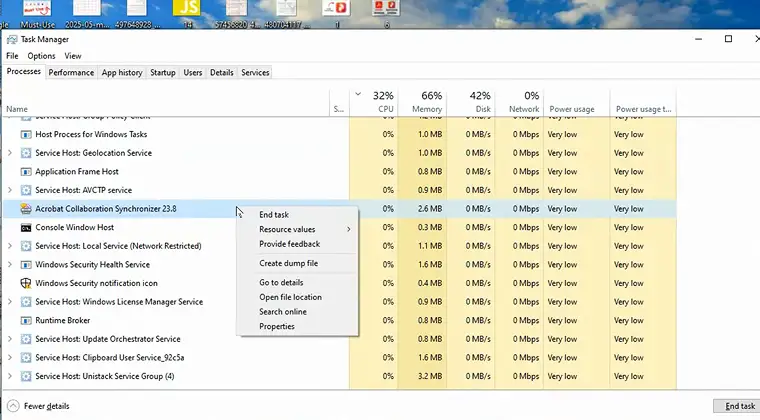
Task: Sort by the Disk column header
Action: (471, 102)
